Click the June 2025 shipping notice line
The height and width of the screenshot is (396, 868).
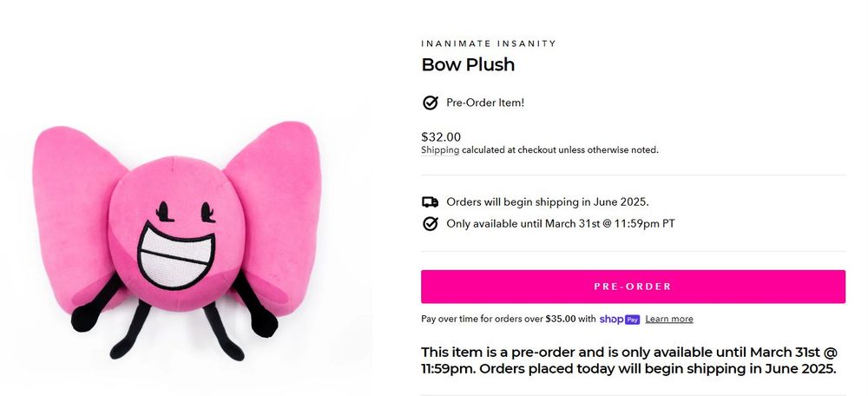click(548, 202)
